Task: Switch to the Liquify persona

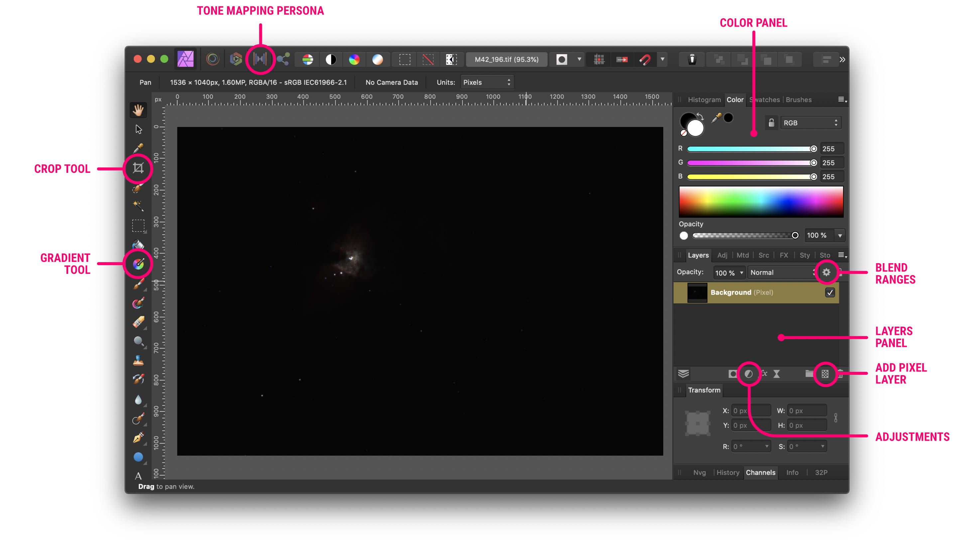Action: pos(213,59)
